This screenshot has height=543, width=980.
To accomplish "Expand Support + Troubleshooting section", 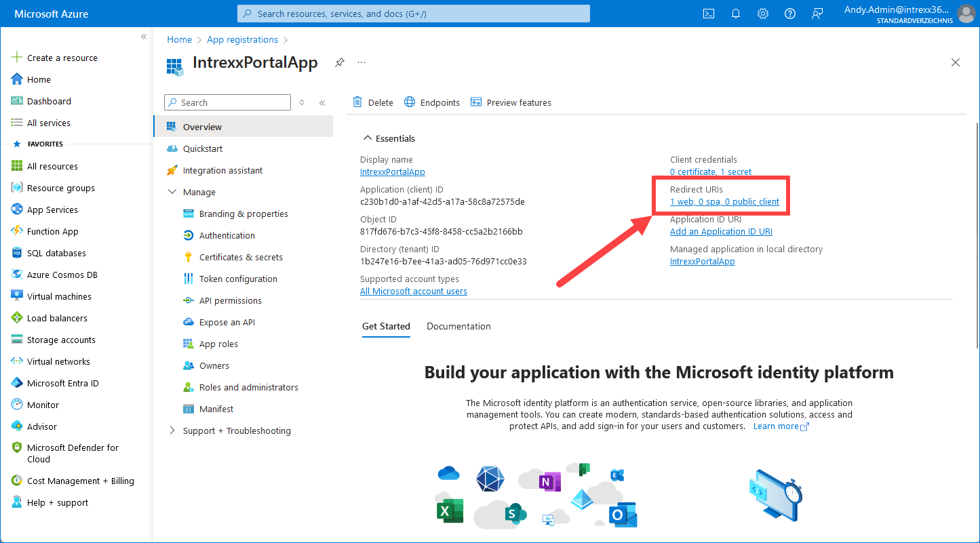I will pos(172,430).
